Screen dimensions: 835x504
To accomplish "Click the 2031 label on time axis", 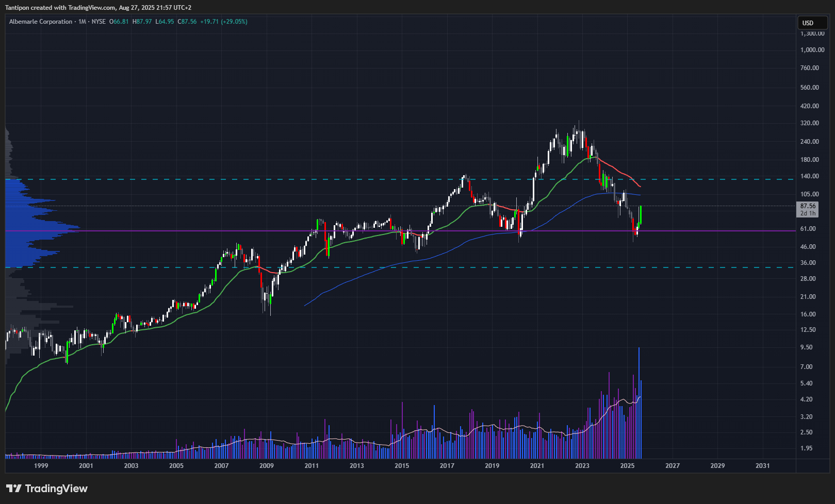I will (762, 466).
